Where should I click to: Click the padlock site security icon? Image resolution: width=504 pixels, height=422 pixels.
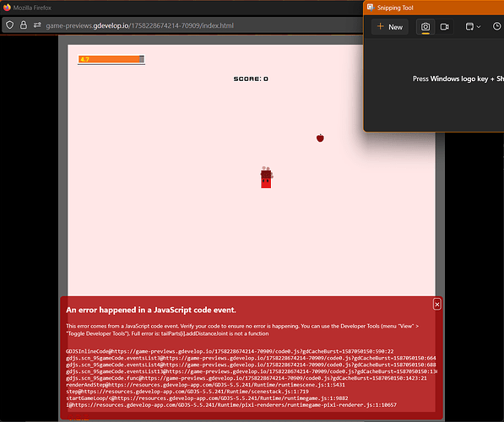pos(24,25)
